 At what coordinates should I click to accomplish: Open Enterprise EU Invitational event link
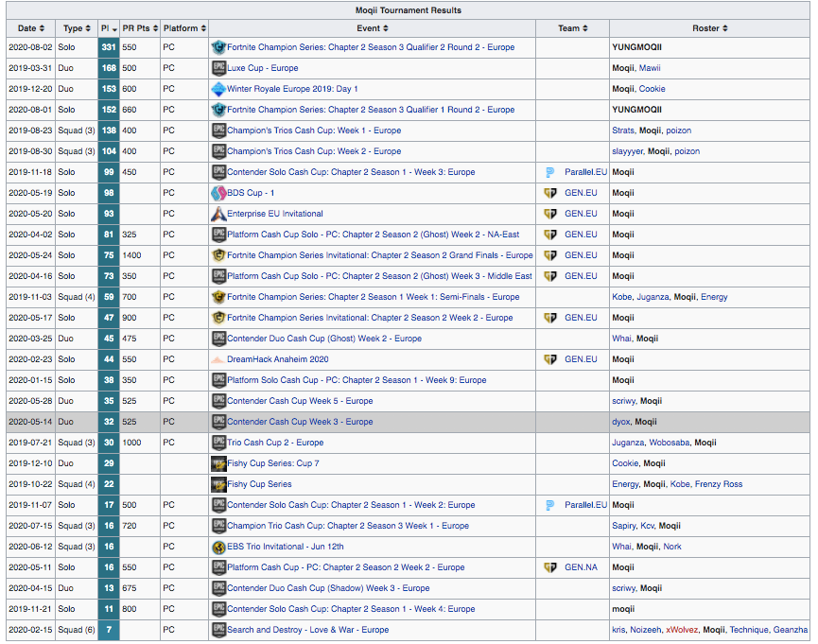pyautogui.click(x=275, y=214)
